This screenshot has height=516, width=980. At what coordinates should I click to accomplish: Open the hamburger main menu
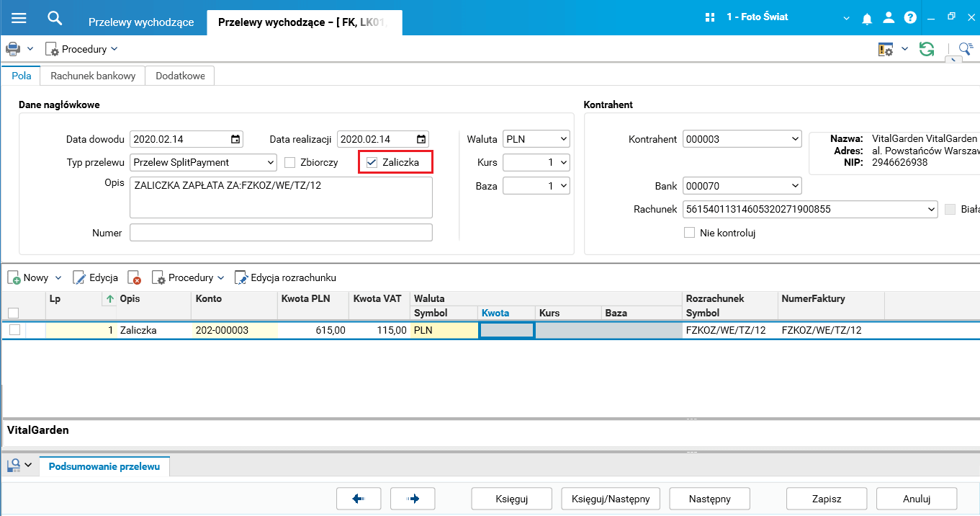19,18
